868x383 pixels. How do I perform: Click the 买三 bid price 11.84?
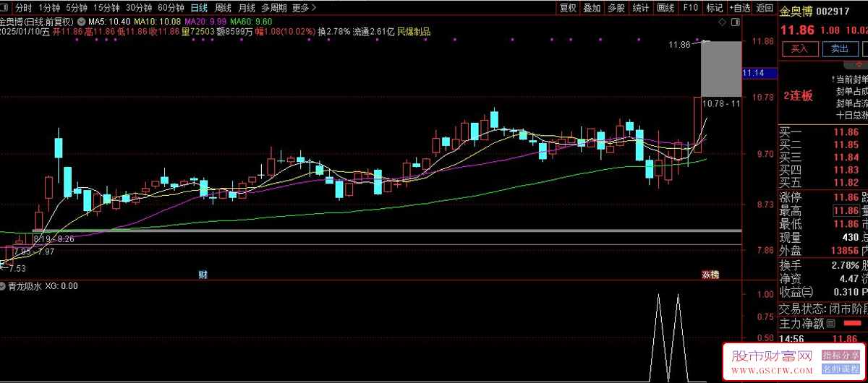pos(845,157)
